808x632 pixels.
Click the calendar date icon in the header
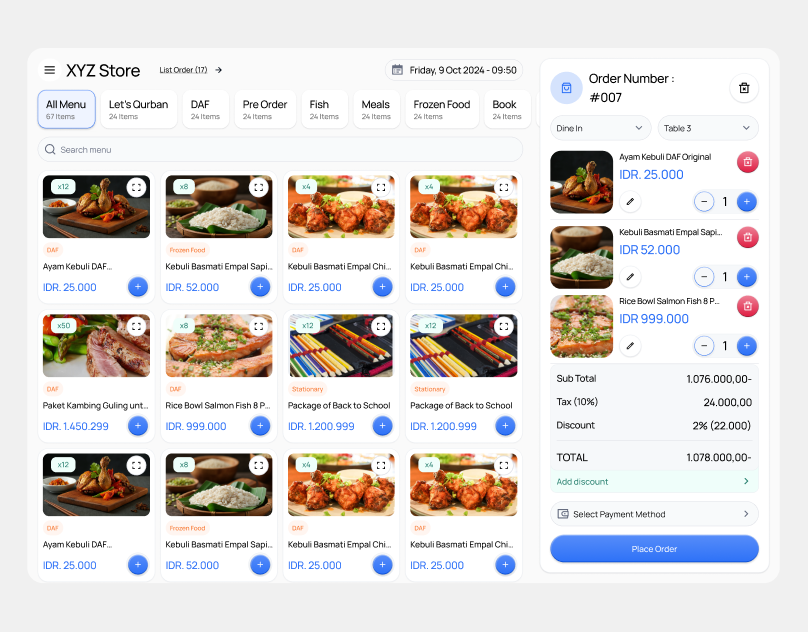(399, 70)
